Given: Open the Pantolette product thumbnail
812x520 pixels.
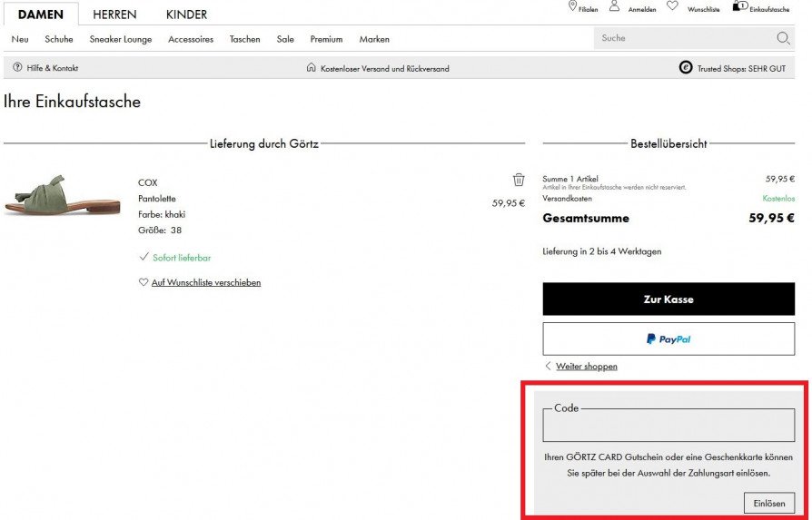Looking at the screenshot, I should [62, 194].
